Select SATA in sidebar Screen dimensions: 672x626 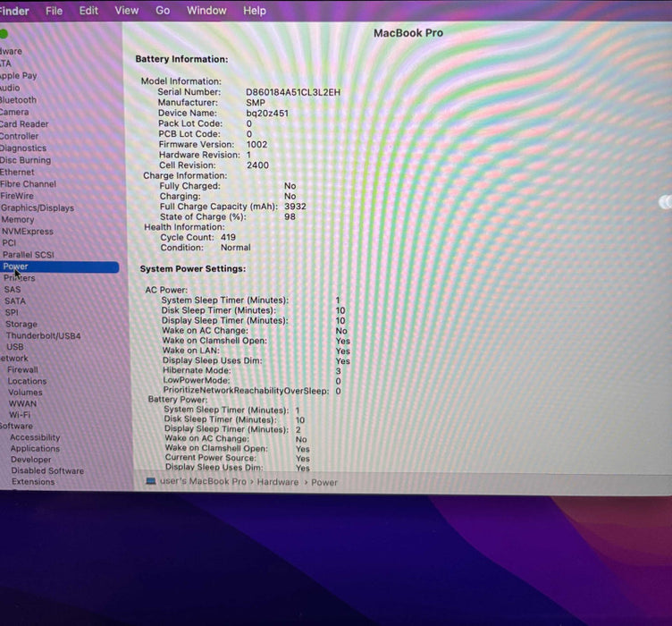click(x=15, y=301)
